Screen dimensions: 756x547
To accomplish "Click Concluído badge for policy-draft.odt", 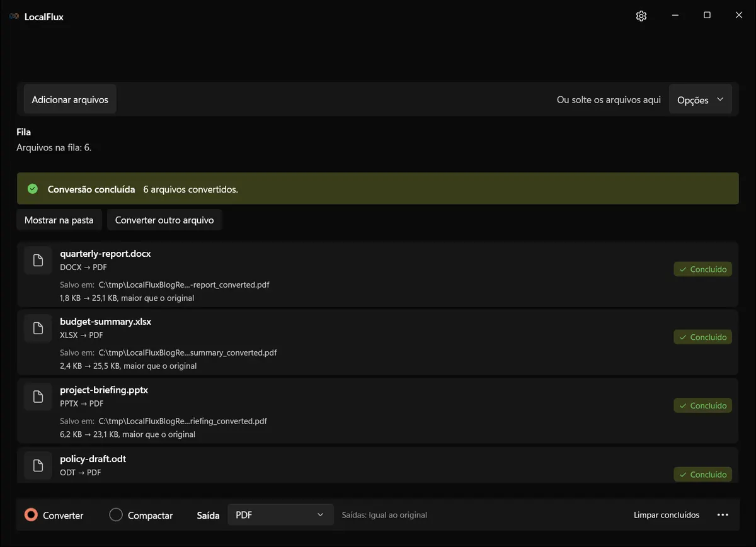I will point(702,475).
